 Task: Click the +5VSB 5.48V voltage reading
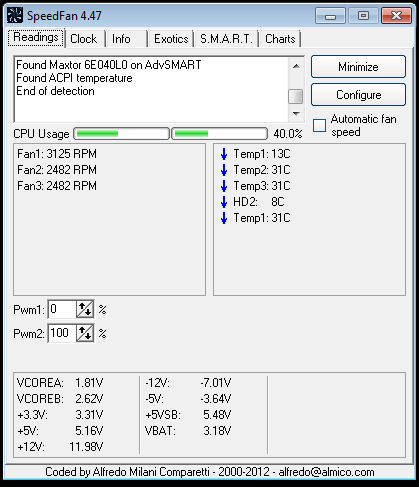[x=188, y=415]
